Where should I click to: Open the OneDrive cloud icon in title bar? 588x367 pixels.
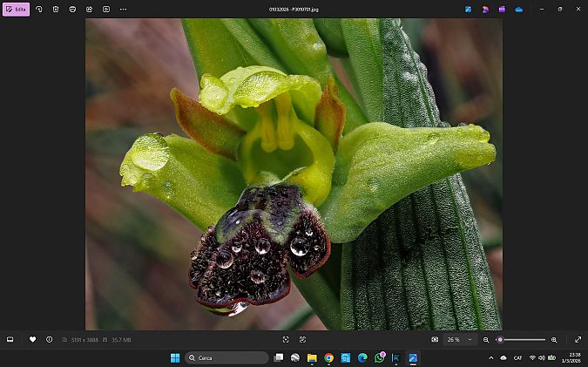point(518,9)
